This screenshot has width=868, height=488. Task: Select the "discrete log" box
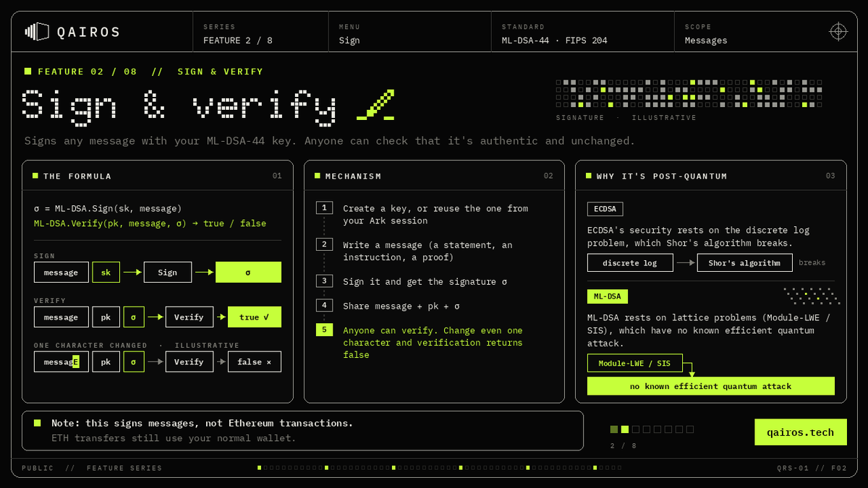[x=630, y=263]
